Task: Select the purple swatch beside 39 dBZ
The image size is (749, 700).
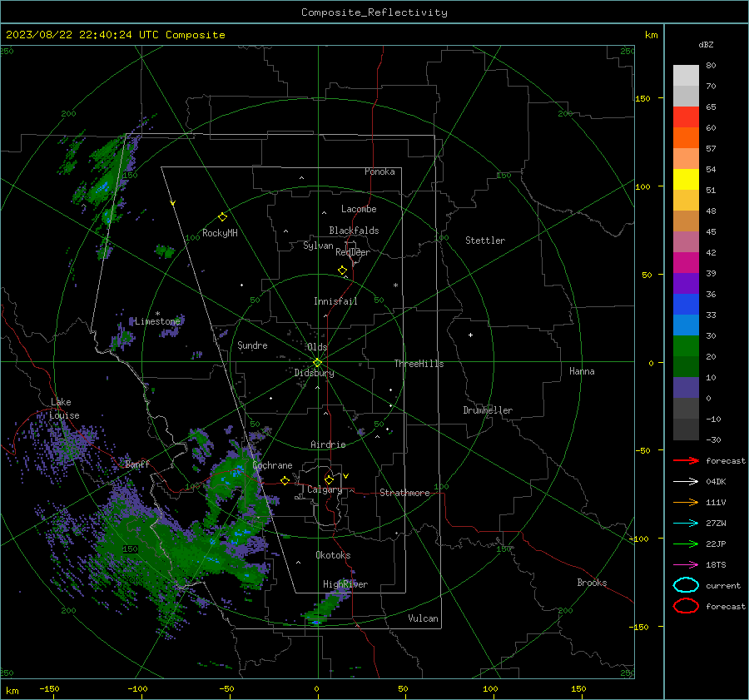Action: (x=686, y=283)
